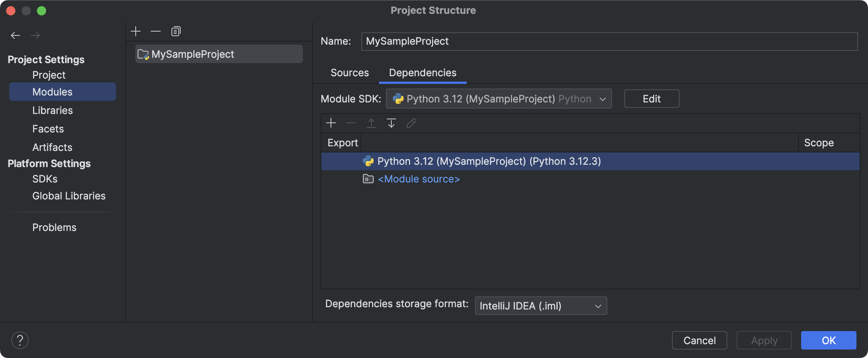Image resolution: width=868 pixels, height=358 pixels.
Task: Switch to the Sources tab
Action: (x=349, y=72)
